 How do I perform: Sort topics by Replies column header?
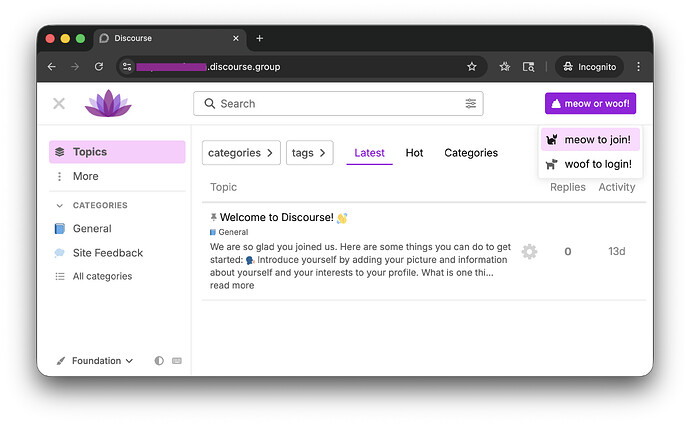click(x=568, y=187)
